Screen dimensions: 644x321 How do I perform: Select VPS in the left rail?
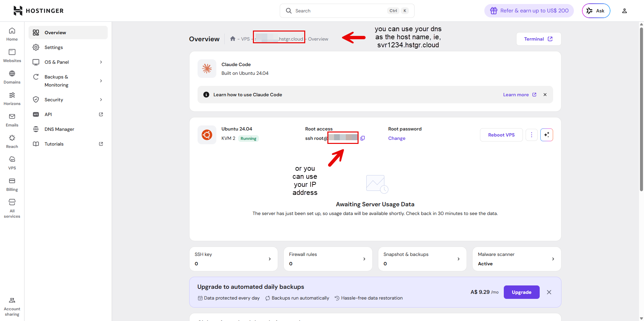(x=12, y=163)
